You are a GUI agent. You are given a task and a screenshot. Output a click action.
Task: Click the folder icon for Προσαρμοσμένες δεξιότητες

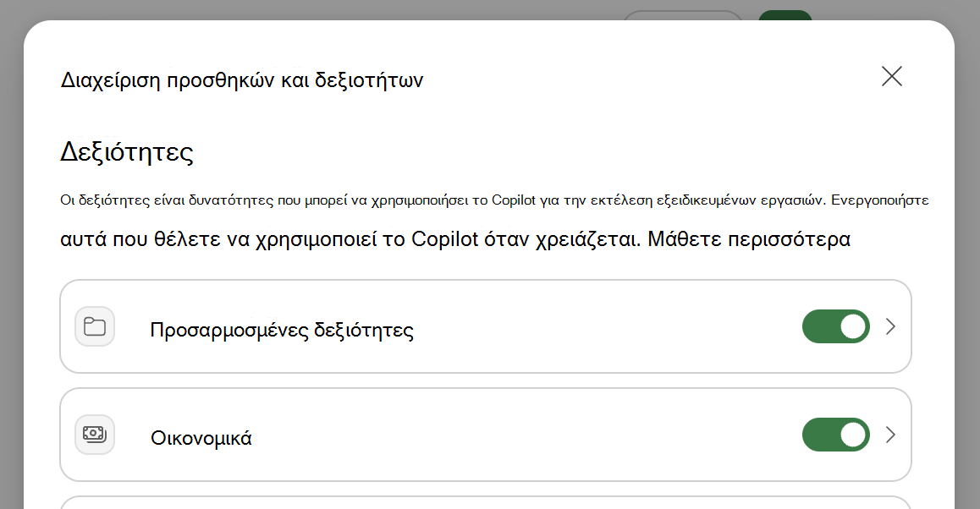click(95, 326)
